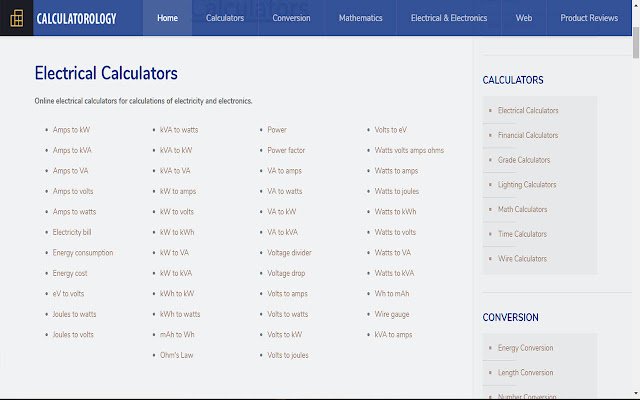Open the Watts to kWh calculator
The height and width of the screenshot is (400, 640).
click(x=396, y=211)
